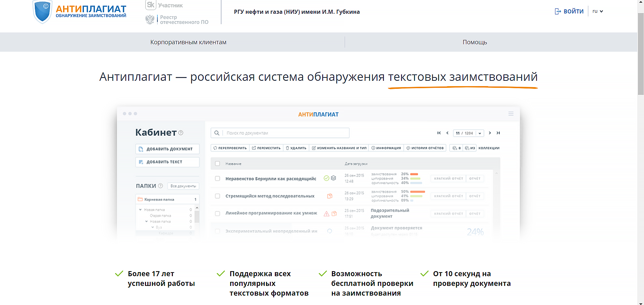The width and height of the screenshot is (644, 305).
Task: Click the Подозрительный документ status text
Action: pyautogui.click(x=390, y=213)
